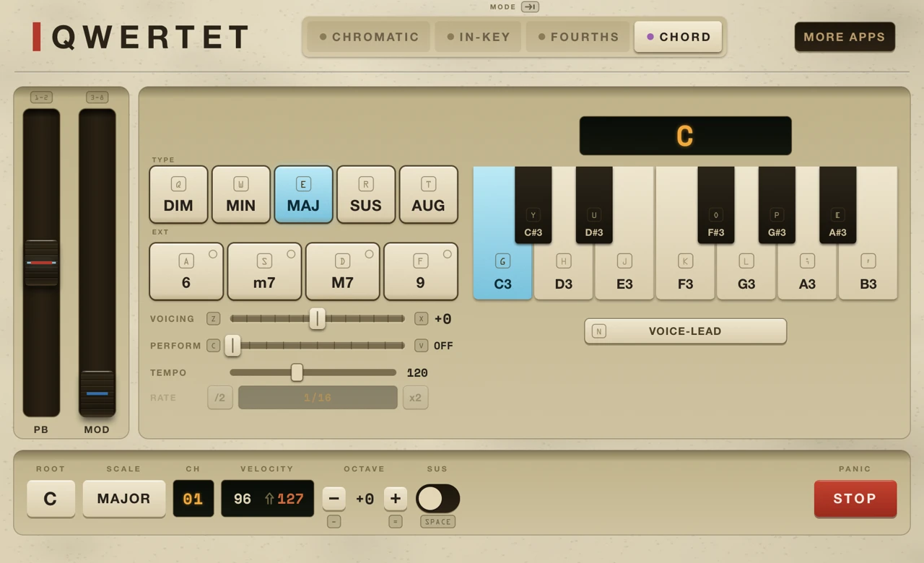
Task: Click the minus key hint under octave
Action: (x=334, y=522)
